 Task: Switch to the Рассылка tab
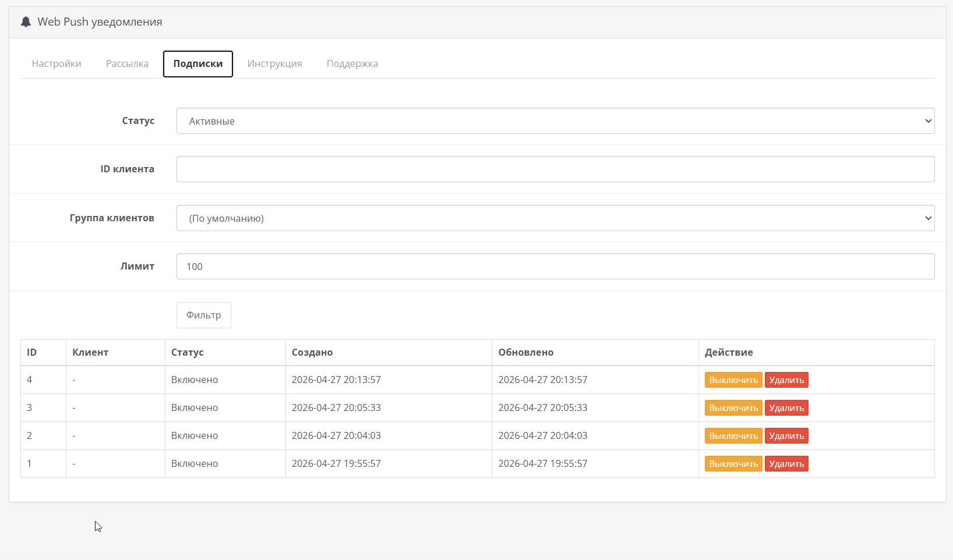pos(127,63)
